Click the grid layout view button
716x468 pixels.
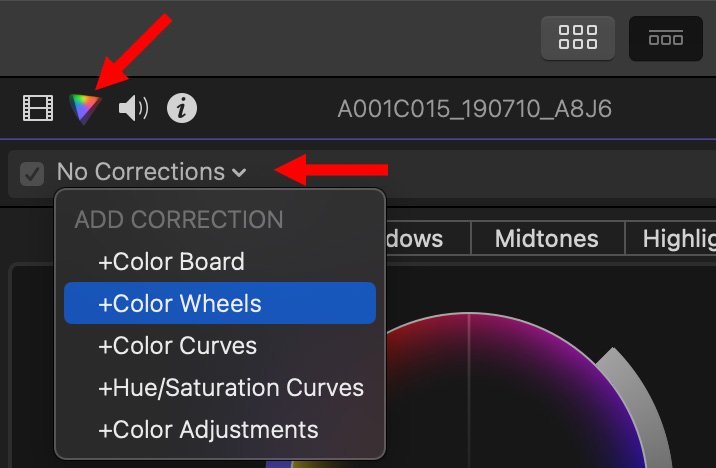(577, 38)
